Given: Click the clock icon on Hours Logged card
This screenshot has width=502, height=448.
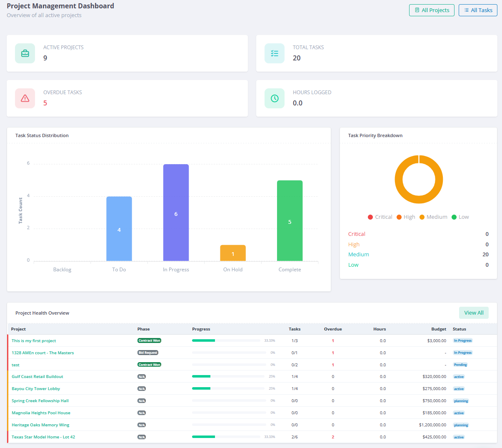Looking at the screenshot, I should (x=275, y=98).
